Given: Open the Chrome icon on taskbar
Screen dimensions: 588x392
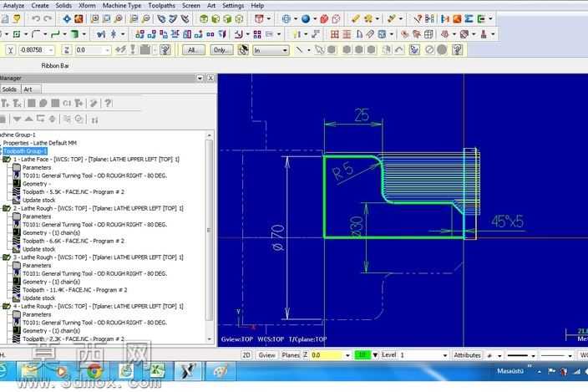Looking at the screenshot, I should (x=94, y=371).
